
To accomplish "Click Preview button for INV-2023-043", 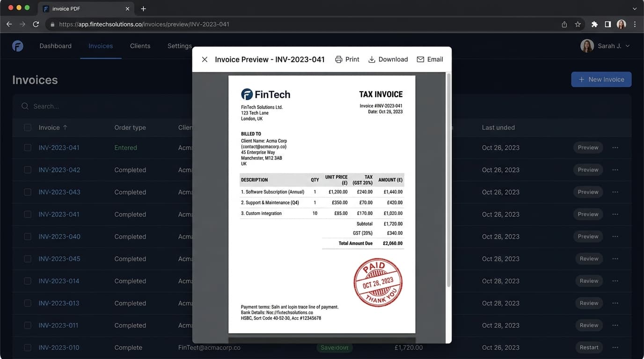I will point(588,192).
